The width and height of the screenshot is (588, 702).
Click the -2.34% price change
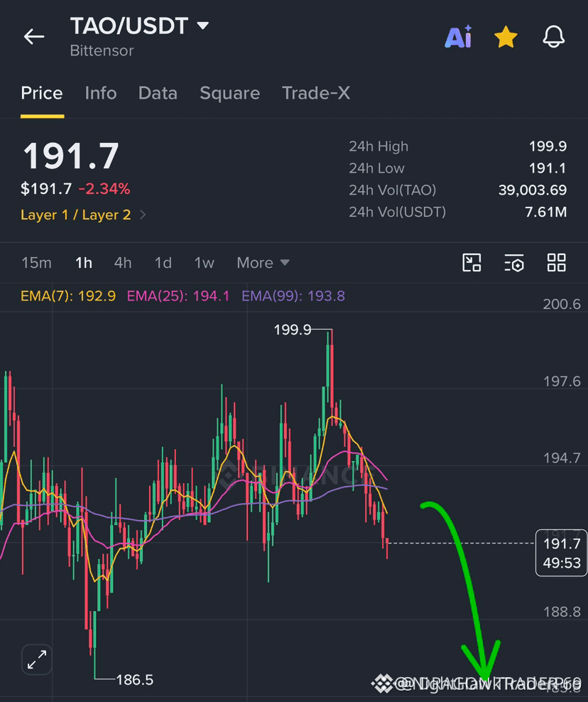[104, 189]
